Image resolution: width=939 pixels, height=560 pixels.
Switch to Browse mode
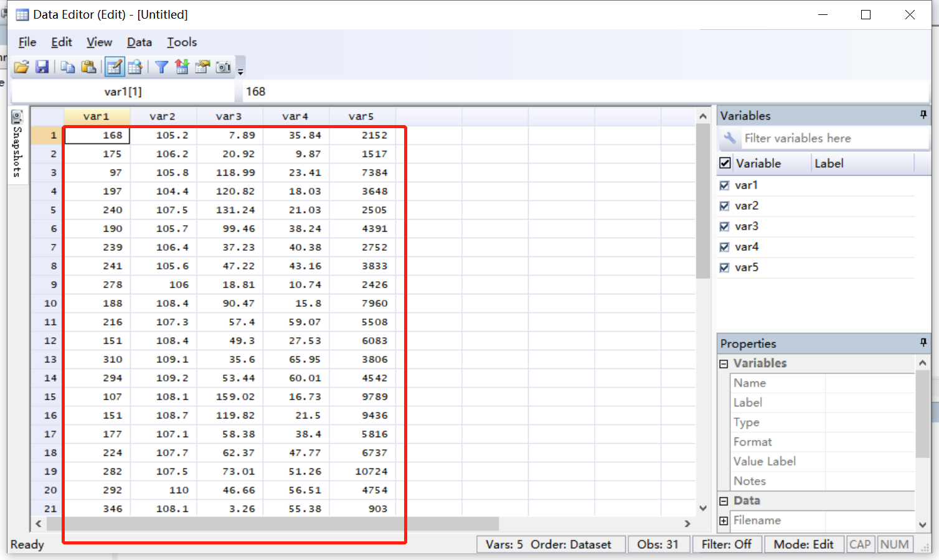tap(136, 67)
